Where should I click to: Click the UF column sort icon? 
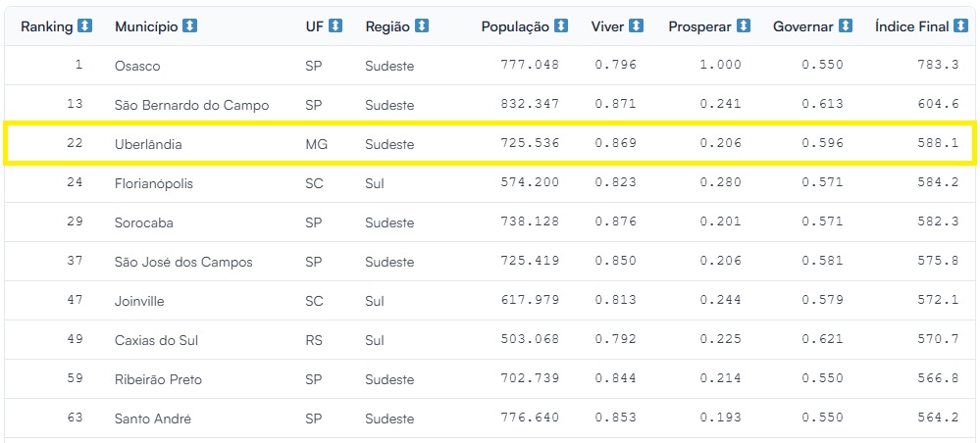pyautogui.click(x=335, y=26)
